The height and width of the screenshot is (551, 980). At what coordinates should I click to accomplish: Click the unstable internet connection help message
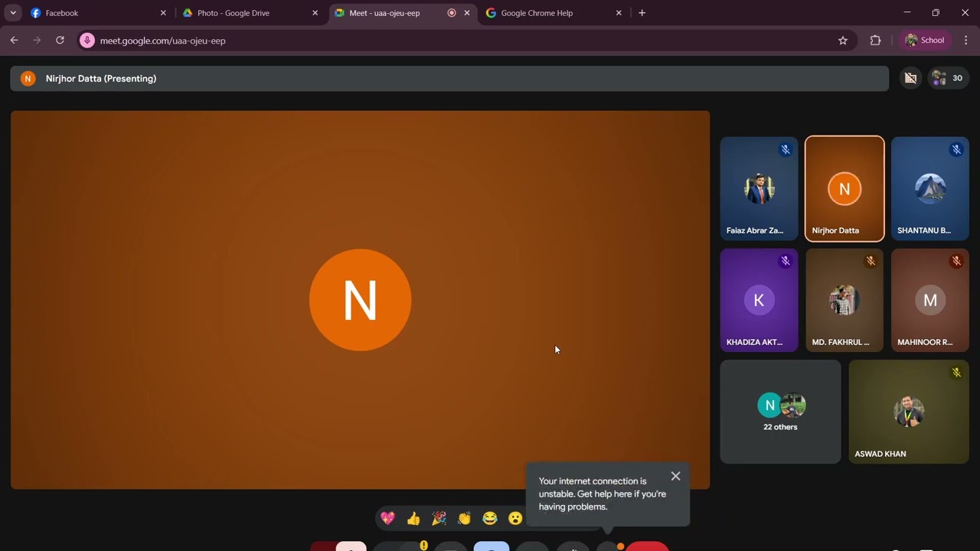[x=602, y=494]
